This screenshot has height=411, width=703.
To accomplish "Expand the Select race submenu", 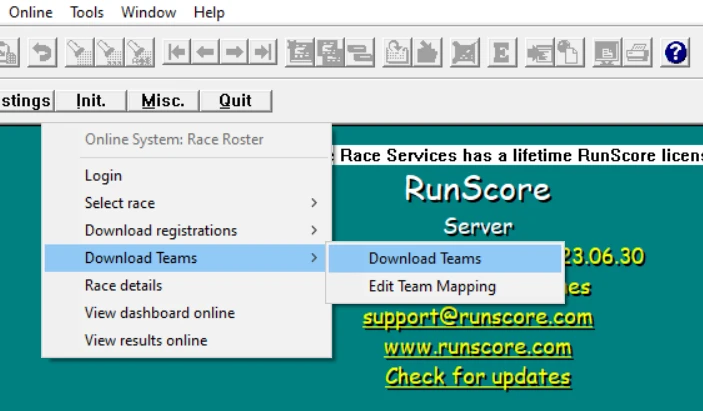I will click(187, 203).
